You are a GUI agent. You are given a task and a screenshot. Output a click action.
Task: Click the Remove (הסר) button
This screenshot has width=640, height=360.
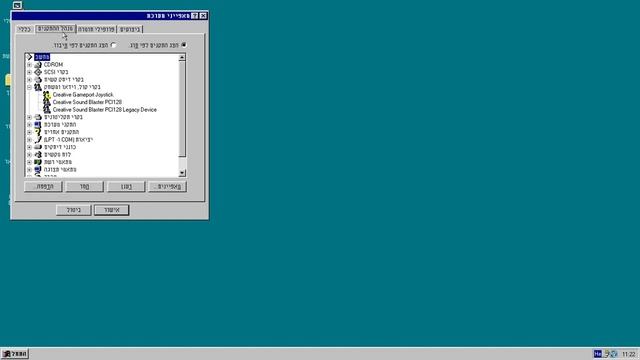click(x=84, y=187)
